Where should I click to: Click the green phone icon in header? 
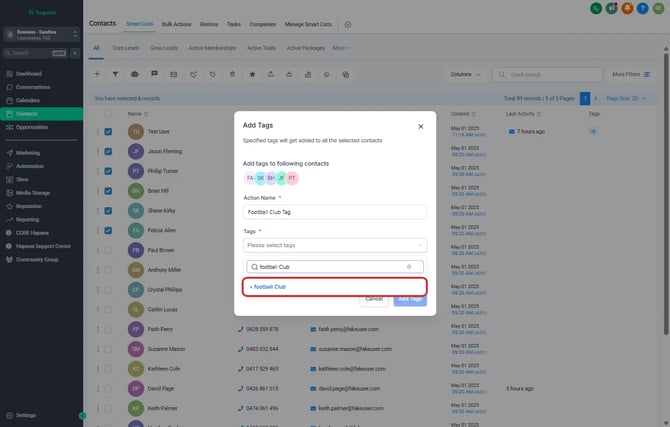pyautogui.click(x=596, y=8)
